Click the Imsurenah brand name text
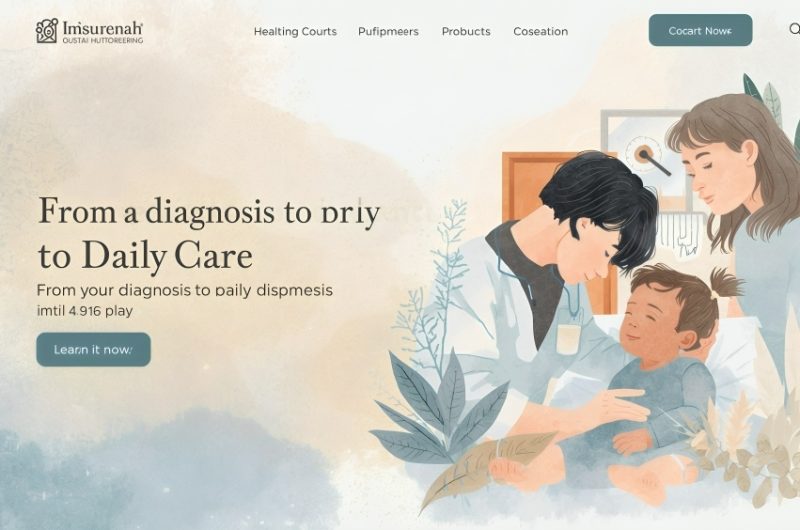The image size is (800, 530). [103, 28]
